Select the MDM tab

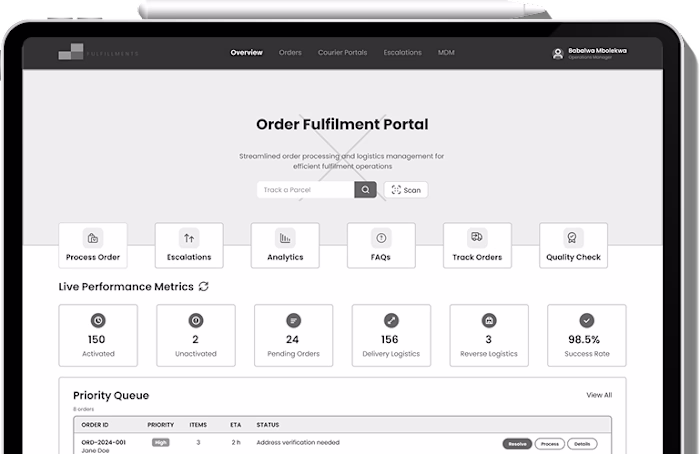pos(446,53)
